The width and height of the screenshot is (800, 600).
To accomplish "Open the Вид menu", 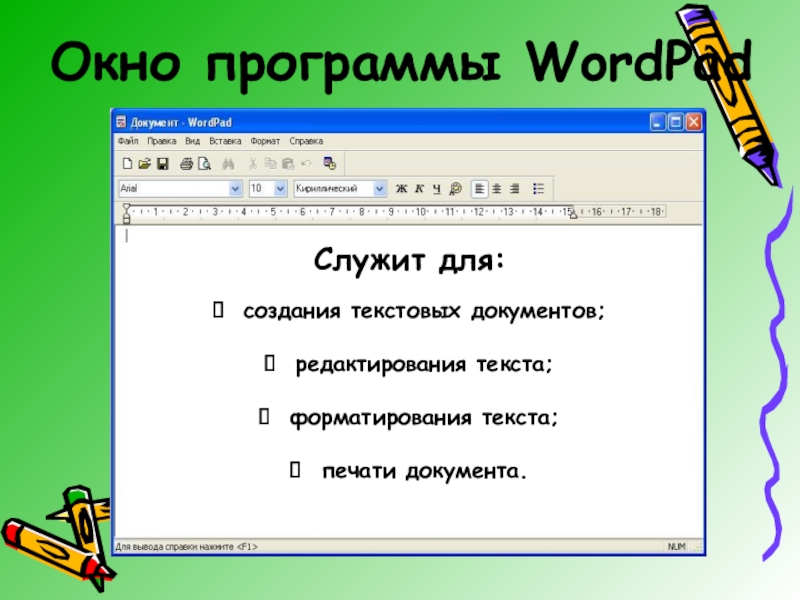I will tap(192, 141).
